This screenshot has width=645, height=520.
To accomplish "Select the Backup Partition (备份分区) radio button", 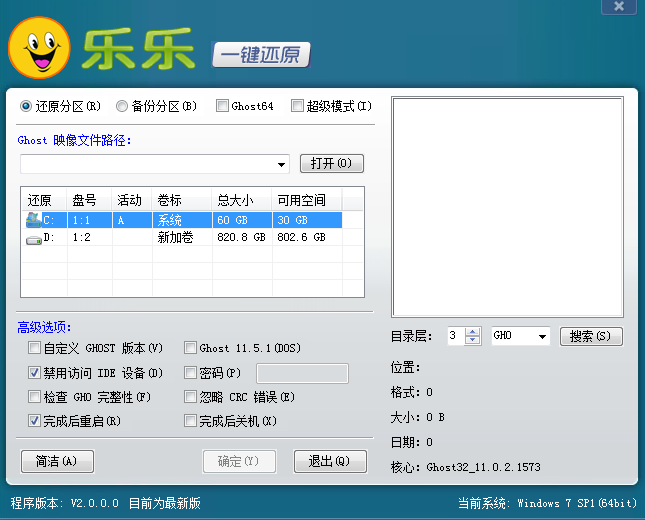I will [x=122, y=106].
